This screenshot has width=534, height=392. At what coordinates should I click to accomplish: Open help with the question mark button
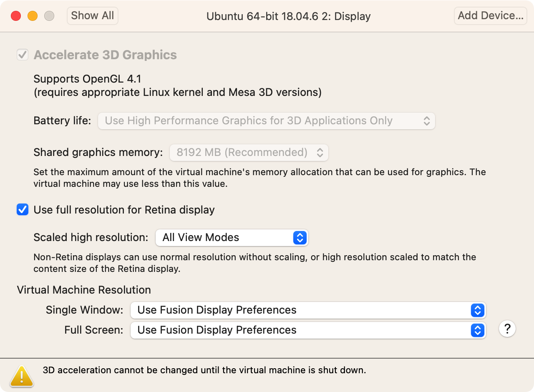507,329
